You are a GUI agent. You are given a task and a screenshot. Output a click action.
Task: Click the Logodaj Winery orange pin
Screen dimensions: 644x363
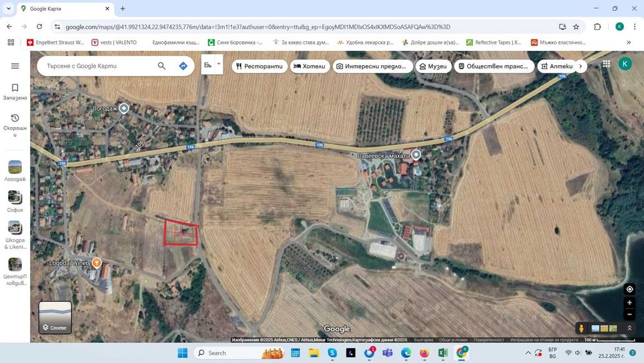[97, 262]
